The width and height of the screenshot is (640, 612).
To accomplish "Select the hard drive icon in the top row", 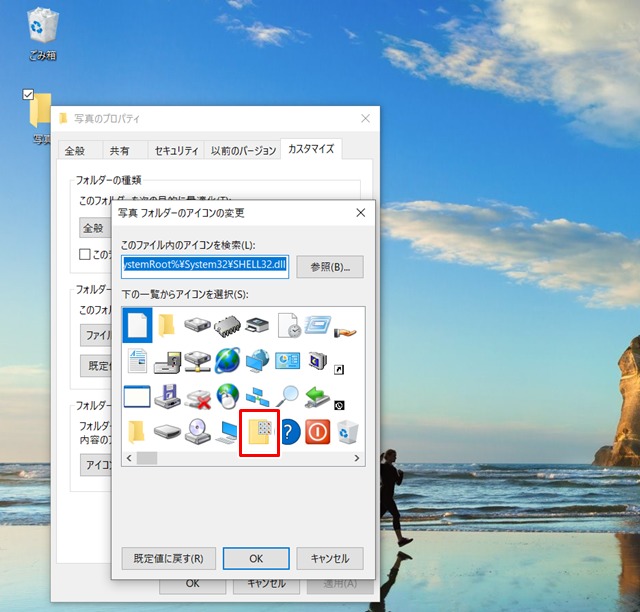I will pyautogui.click(x=198, y=325).
